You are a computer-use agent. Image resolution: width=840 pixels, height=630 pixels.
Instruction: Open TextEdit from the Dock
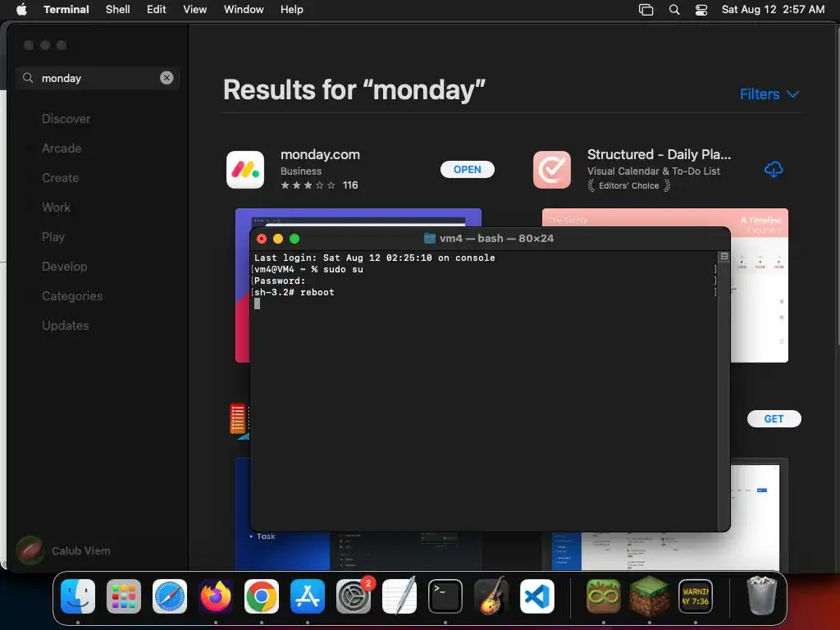click(399, 596)
